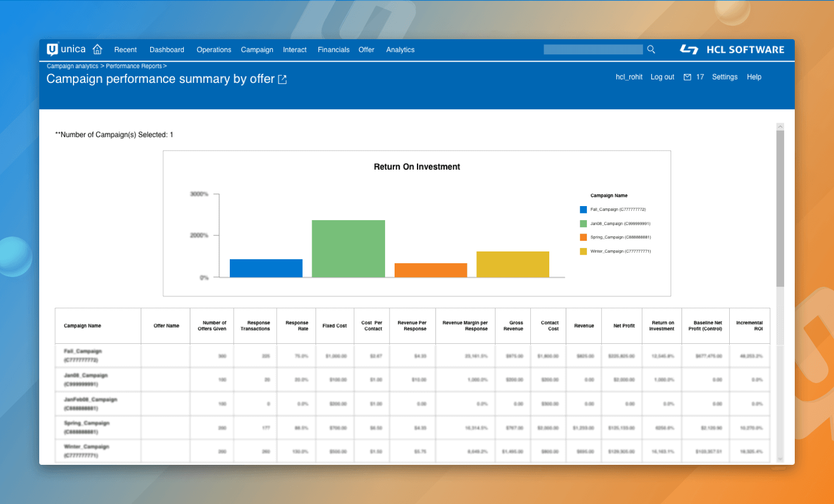Expand the Performance Reports breadcrumb
Screen dimensions: 834x504
(133, 66)
